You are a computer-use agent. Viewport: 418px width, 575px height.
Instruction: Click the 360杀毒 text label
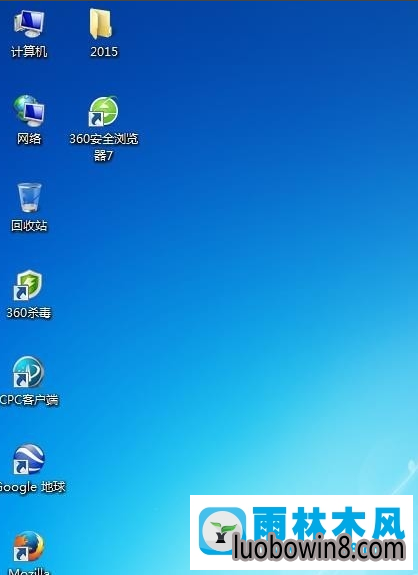tap(29, 312)
